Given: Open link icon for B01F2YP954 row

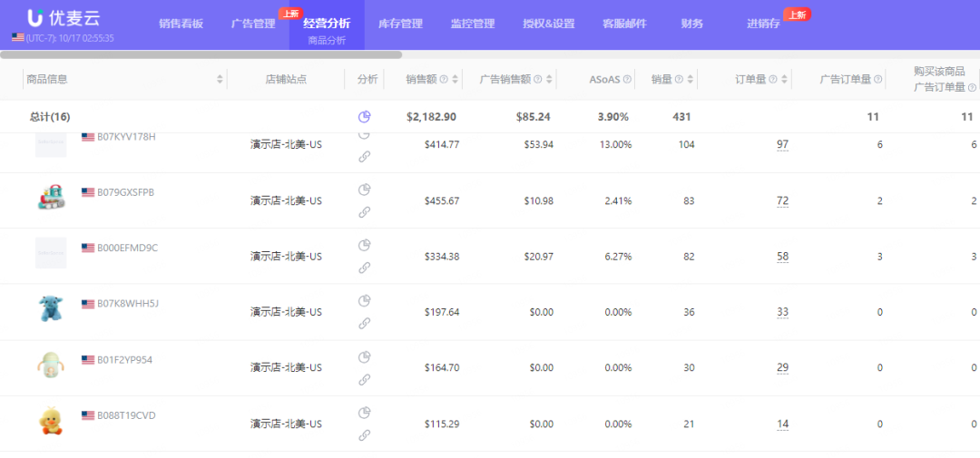Looking at the screenshot, I should (365, 380).
